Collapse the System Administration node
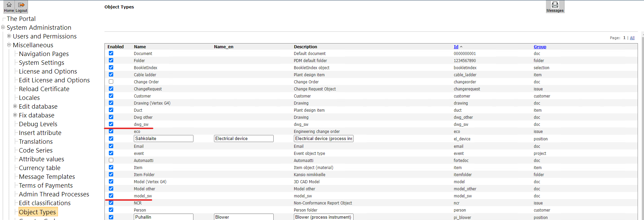The height and width of the screenshot is (220, 644). click(3, 27)
